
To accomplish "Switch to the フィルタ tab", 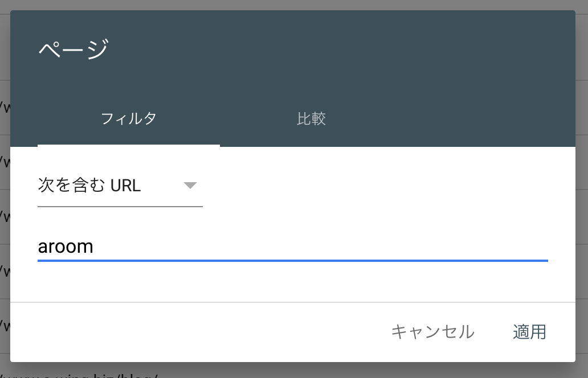I will tap(129, 119).
